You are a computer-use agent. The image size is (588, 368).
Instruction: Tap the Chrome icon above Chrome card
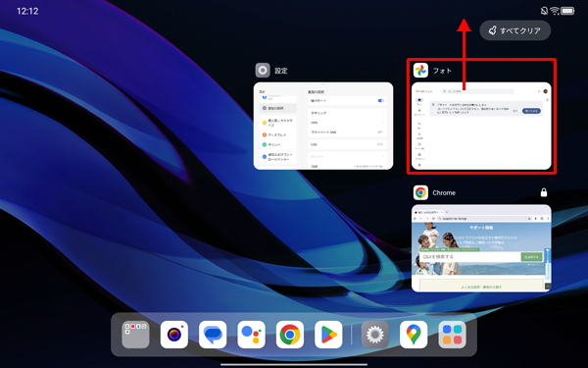[x=420, y=192]
